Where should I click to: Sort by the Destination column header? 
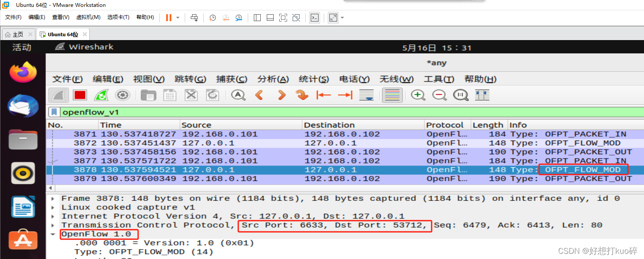pos(363,125)
